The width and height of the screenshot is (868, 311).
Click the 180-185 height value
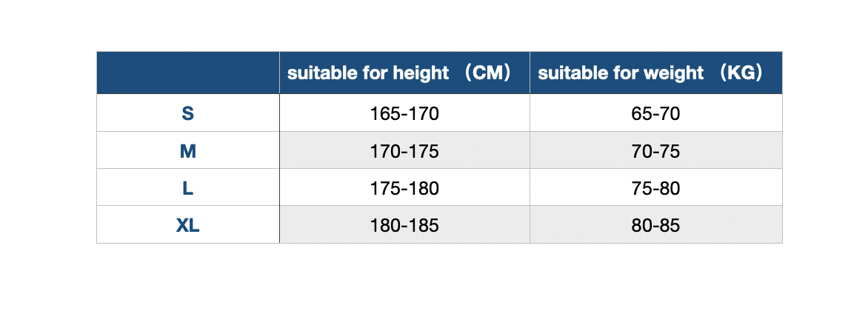coord(404,226)
